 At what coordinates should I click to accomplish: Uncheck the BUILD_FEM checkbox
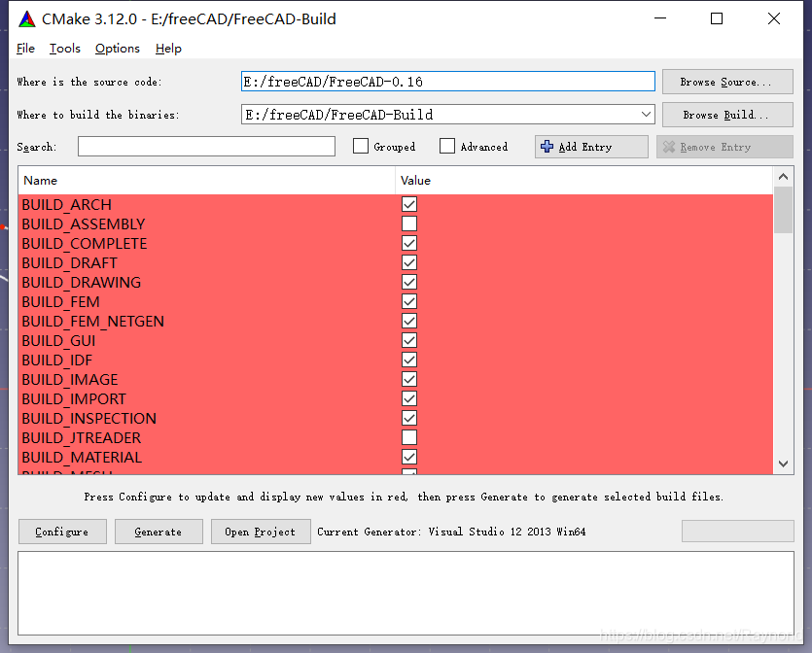click(x=409, y=301)
